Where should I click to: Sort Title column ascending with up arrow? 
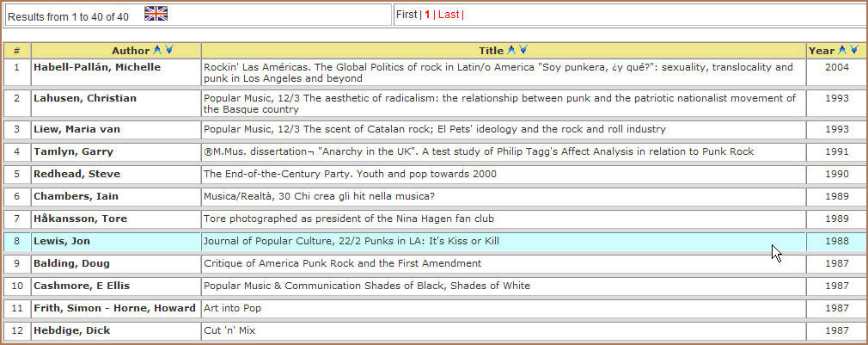(511, 51)
